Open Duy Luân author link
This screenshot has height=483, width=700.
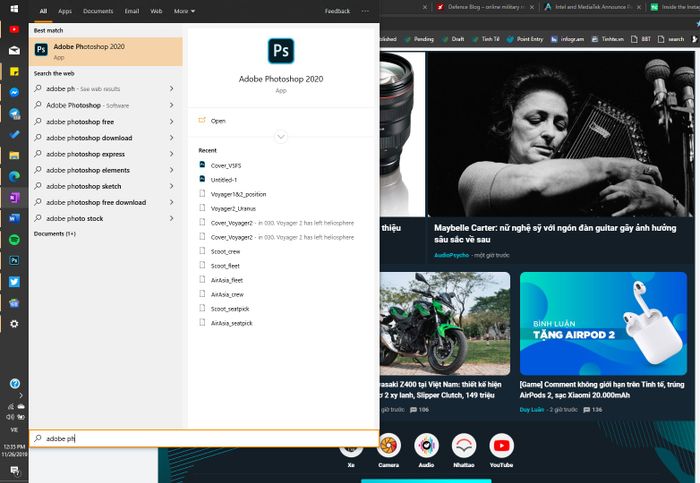tap(531, 409)
